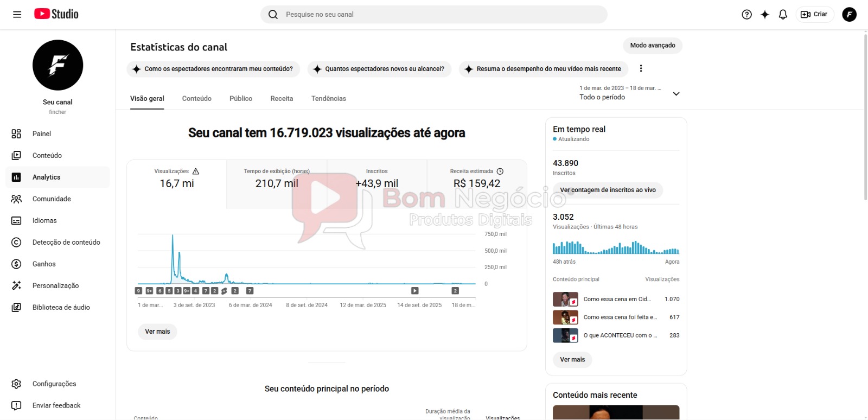This screenshot has height=420, width=868.
Task: Click 'Como os espectadores encontraram meu conteúdo?' chip
Action: 213,69
